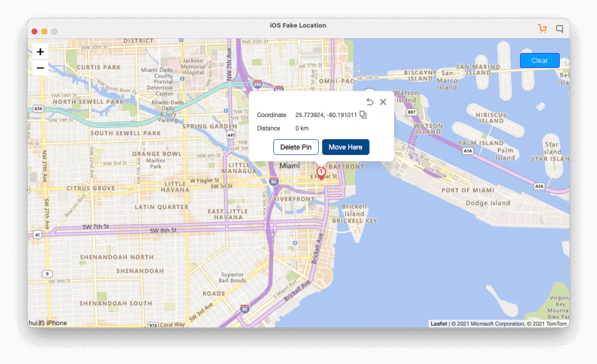The image size is (597, 364).
Task: Click the LITTLE HAVANA label
Action: [x=175, y=187]
